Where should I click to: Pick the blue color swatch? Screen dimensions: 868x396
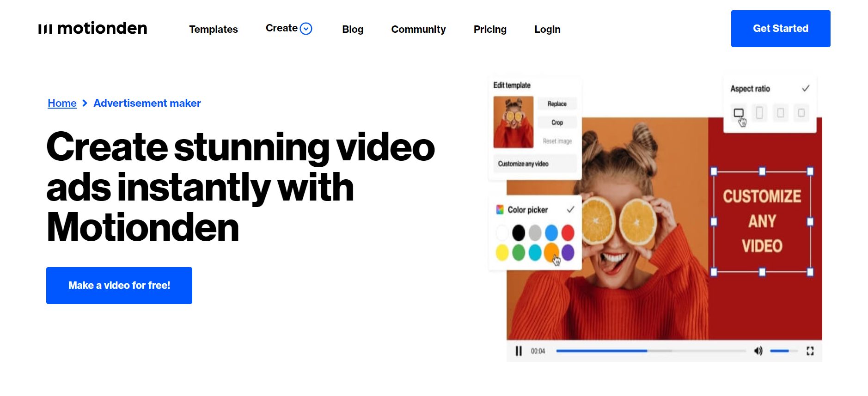(x=551, y=232)
